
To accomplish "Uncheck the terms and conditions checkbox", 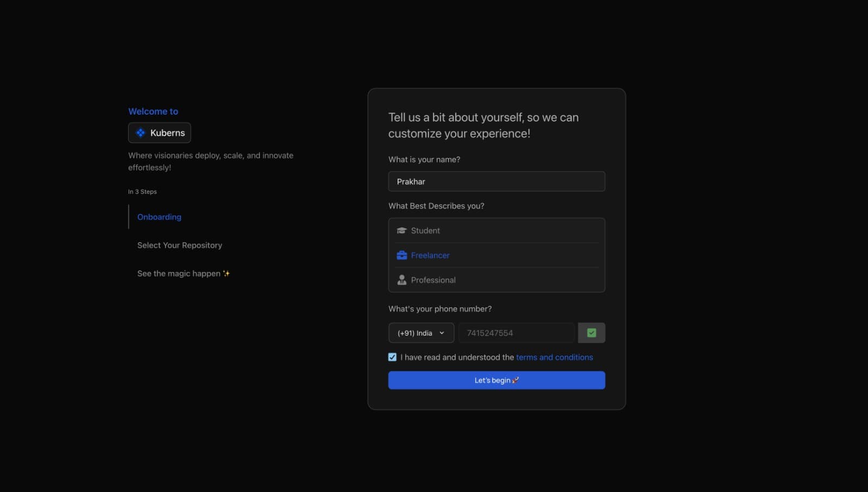I will 392,357.
